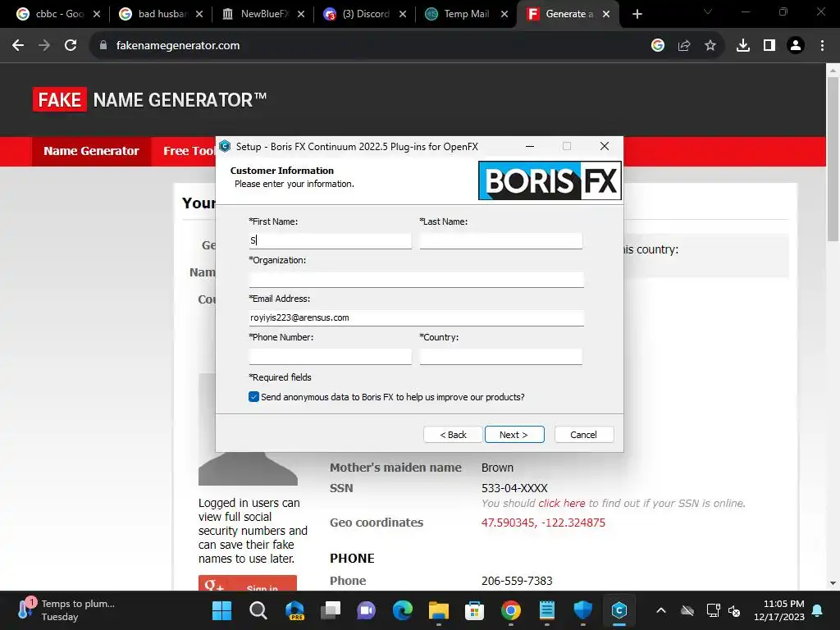Image resolution: width=840 pixels, height=630 pixels.
Task: Open File Explorer from taskbar
Action: pos(439,610)
